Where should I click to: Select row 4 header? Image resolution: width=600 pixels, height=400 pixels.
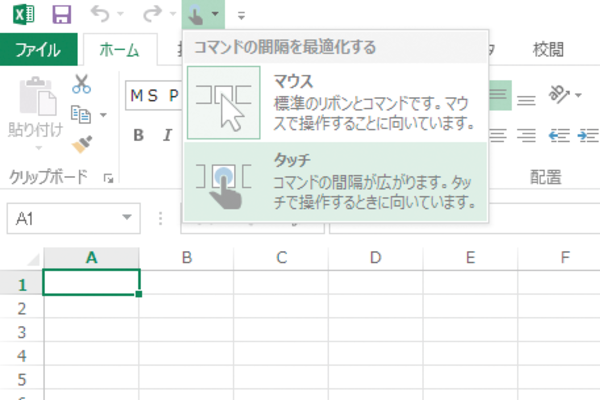tap(21, 355)
